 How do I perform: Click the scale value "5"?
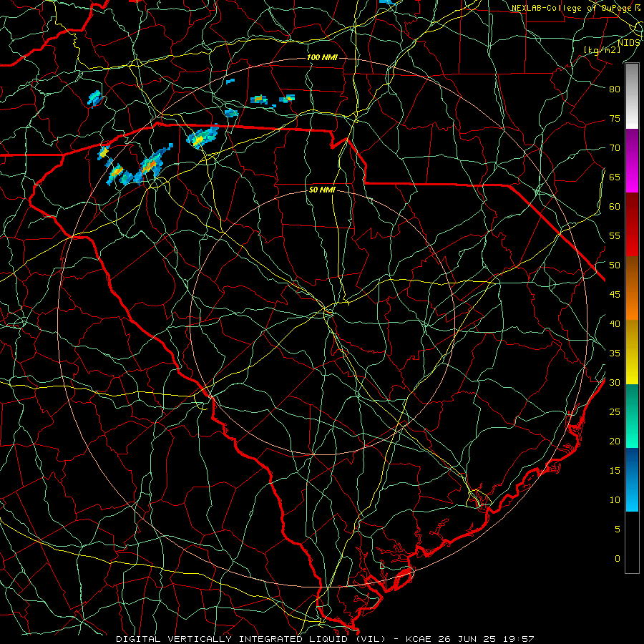pyautogui.click(x=618, y=530)
